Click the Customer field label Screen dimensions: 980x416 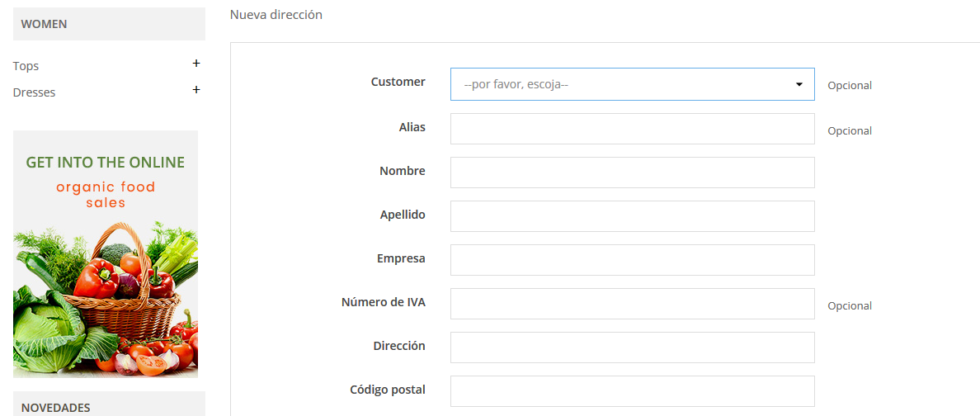398,82
